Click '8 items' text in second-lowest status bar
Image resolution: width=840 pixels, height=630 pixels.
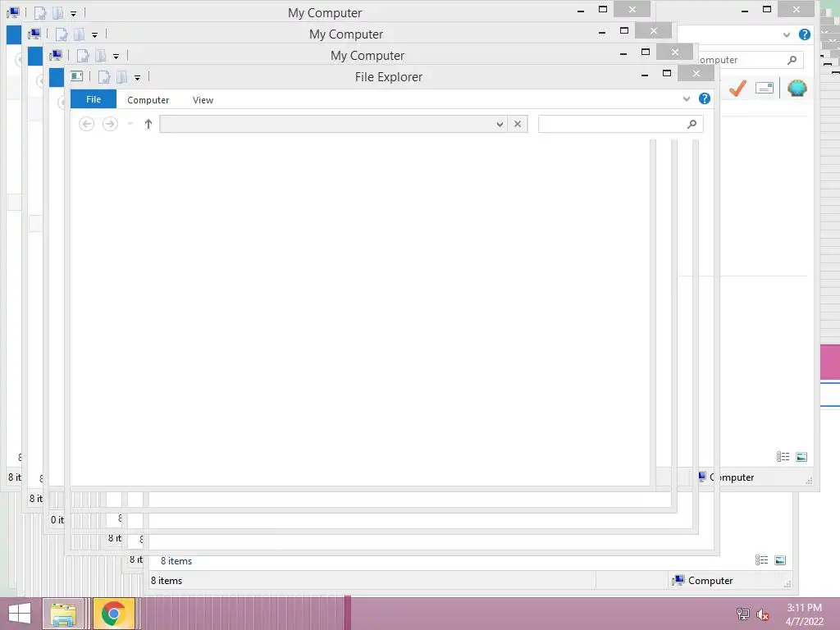pyautogui.click(x=176, y=561)
